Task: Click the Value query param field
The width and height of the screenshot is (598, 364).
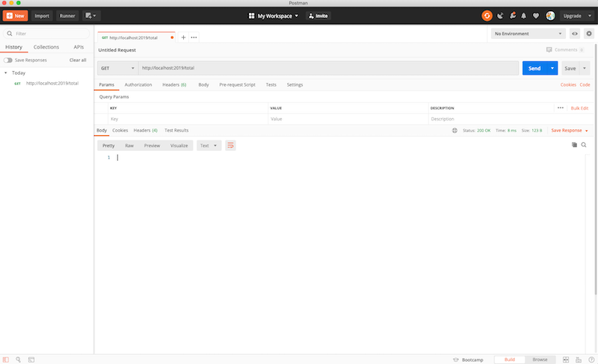Action: tap(348, 119)
